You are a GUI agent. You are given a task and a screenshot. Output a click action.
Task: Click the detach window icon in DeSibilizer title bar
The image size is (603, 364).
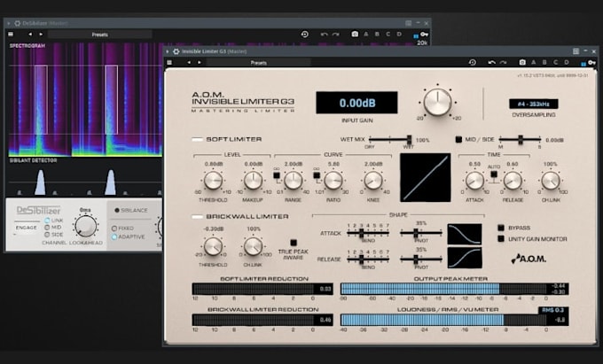409,23
